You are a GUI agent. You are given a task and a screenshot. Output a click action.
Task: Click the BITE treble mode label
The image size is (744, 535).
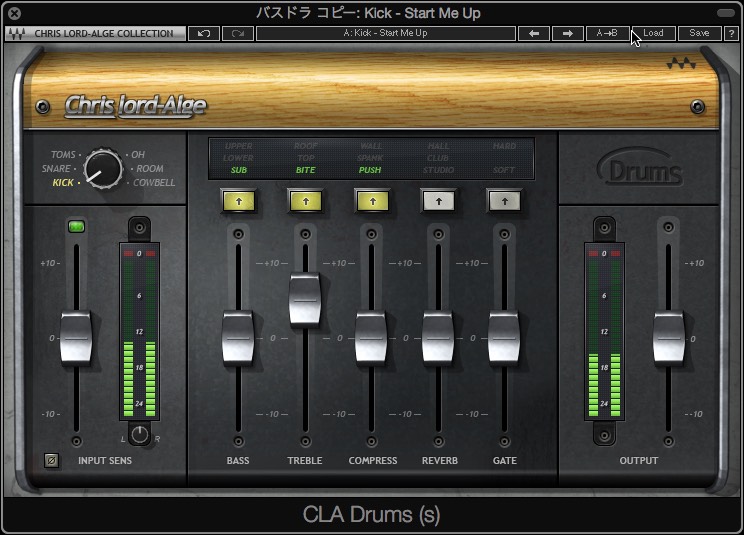click(306, 170)
